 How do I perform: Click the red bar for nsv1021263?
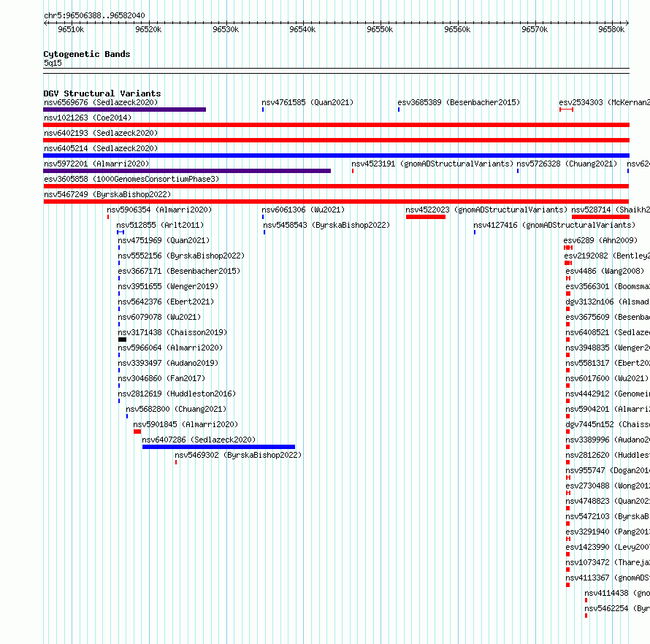(336, 125)
